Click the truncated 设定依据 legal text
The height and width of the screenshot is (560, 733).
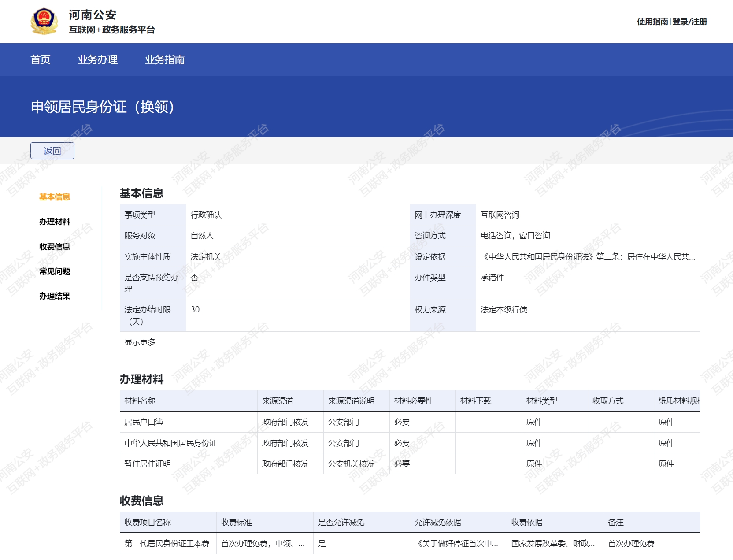(588, 257)
